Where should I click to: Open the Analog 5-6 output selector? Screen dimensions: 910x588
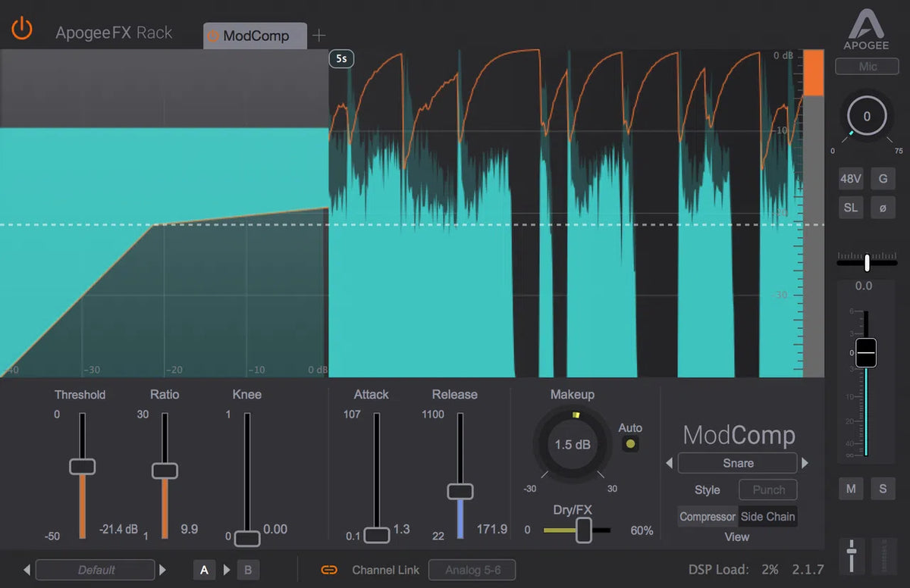(x=472, y=570)
